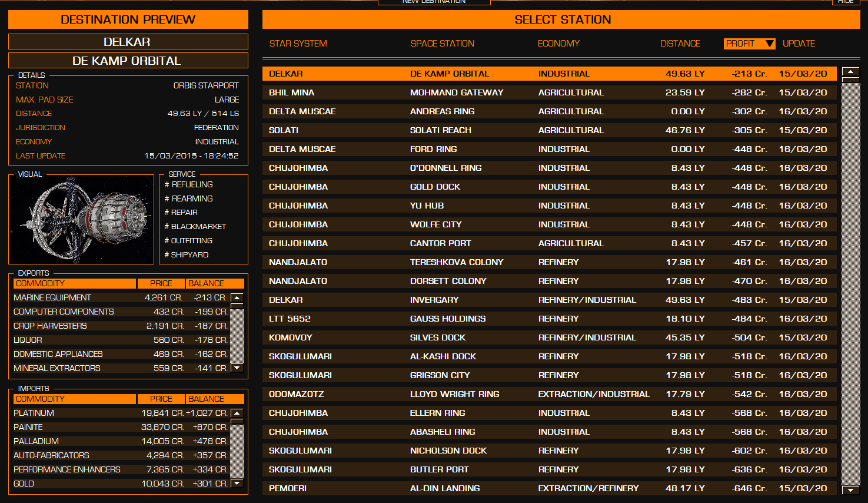Click the Shipyard service entry
Image resolution: width=868 pixels, height=503 pixels.
point(187,254)
